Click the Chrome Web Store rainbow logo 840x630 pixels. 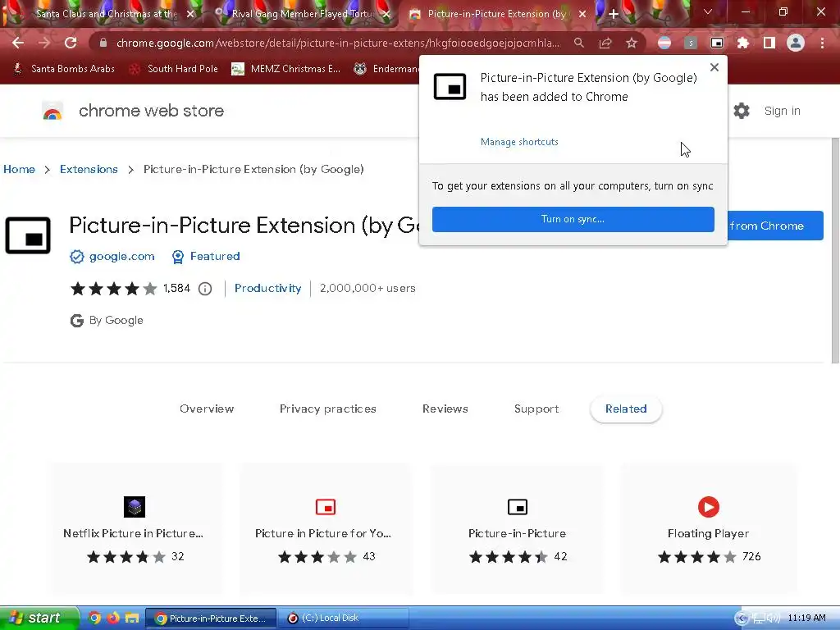click(52, 111)
